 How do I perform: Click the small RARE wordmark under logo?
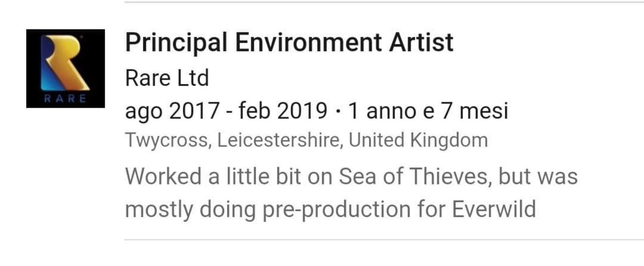[x=65, y=99]
